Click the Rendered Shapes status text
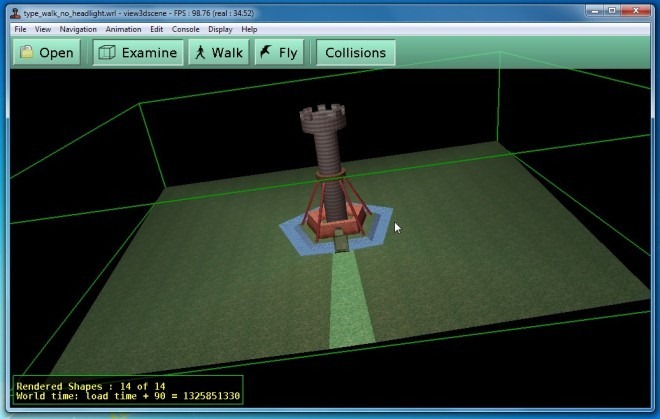The height and width of the screenshot is (419, 660). pyautogui.click(x=90, y=386)
